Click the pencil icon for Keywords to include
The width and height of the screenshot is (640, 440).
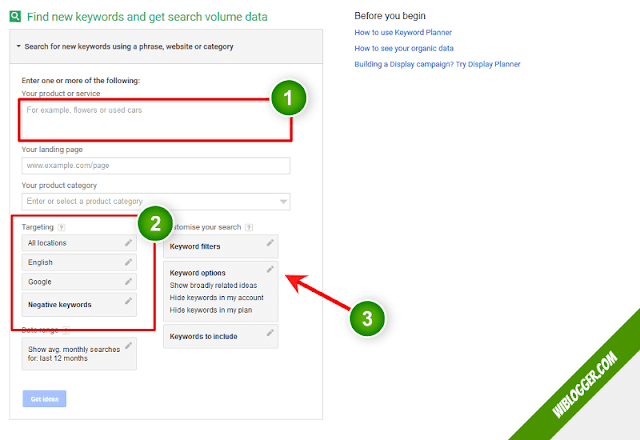point(270,333)
